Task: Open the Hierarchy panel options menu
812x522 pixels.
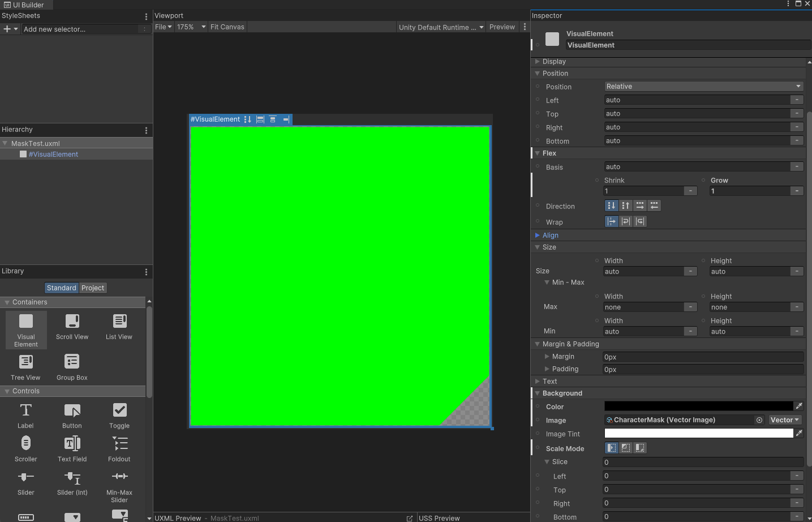Action: tap(147, 130)
